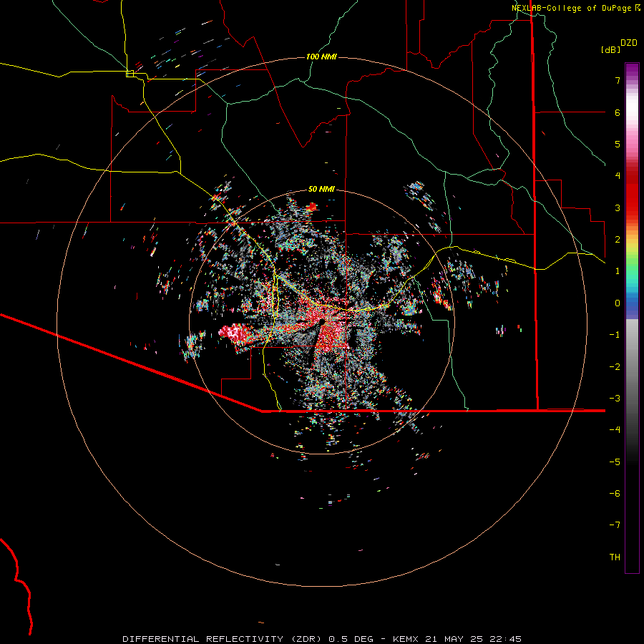Click the TH threshold label on legend
The image size is (644, 644).
(615, 557)
